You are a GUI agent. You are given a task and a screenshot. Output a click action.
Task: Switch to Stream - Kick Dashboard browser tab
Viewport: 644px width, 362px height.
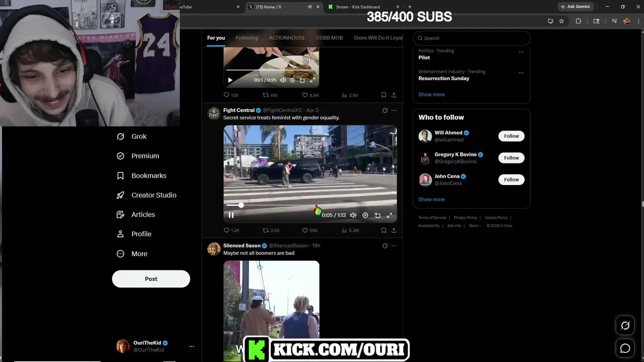point(358,7)
